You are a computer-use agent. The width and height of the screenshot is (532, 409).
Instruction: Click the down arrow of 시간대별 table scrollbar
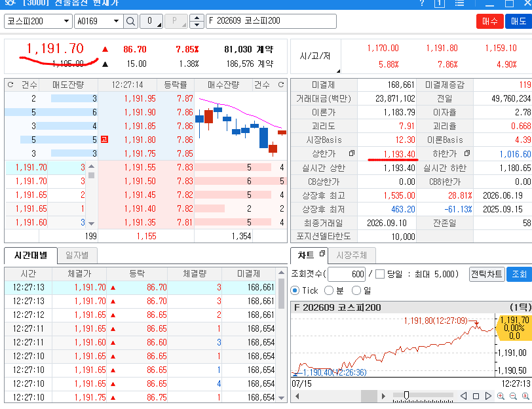pos(281,398)
